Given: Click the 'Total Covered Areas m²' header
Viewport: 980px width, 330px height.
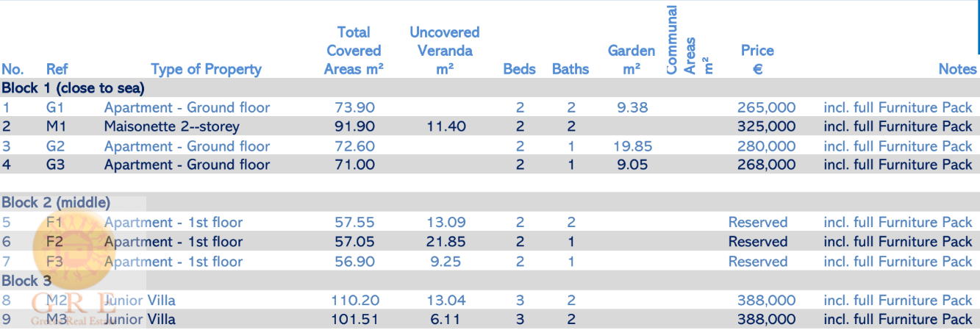Looking at the screenshot, I should tap(354, 51).
